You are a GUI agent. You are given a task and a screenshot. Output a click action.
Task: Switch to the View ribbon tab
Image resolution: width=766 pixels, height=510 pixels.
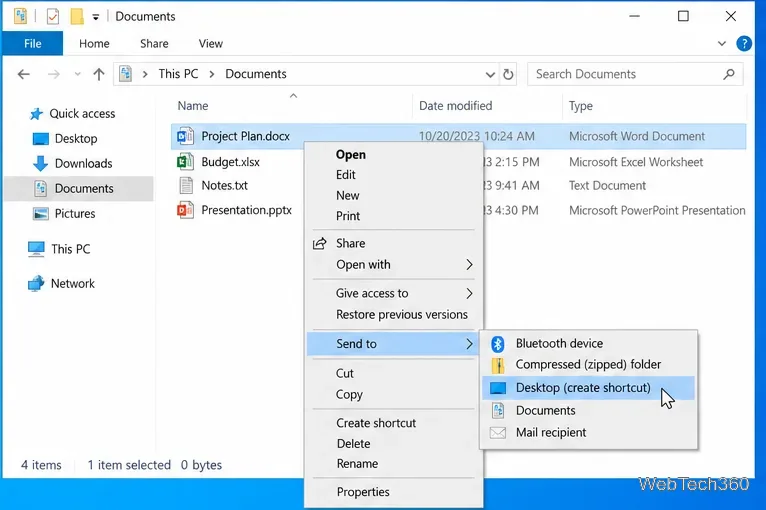(x=211, y=43)
